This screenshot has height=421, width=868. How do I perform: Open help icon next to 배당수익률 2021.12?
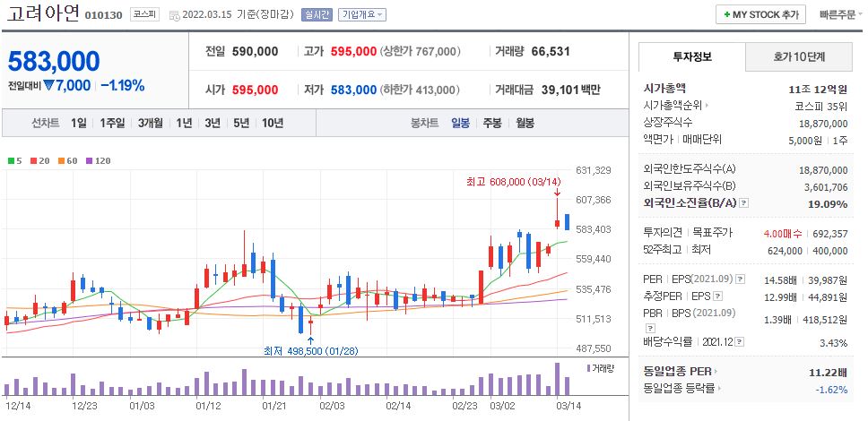(x=740, y=342)
